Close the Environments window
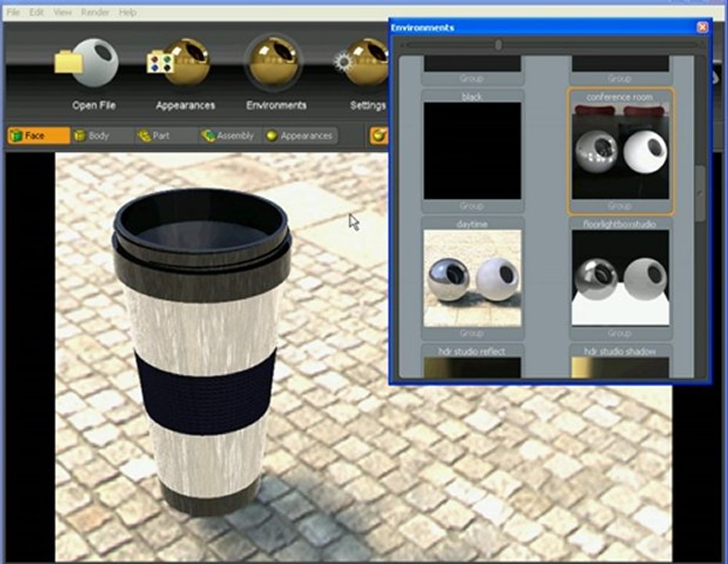The width and height of the screenshot is (728, 564). coord(702,27)
